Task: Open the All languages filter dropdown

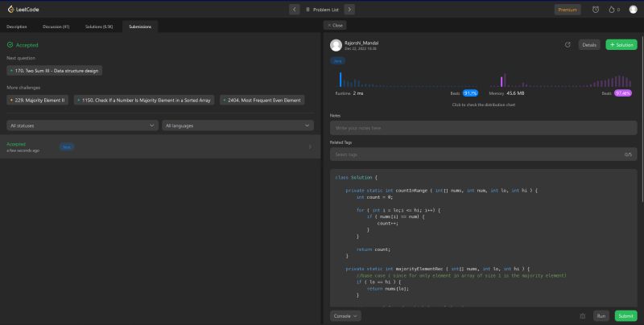Action: [237, 125]
